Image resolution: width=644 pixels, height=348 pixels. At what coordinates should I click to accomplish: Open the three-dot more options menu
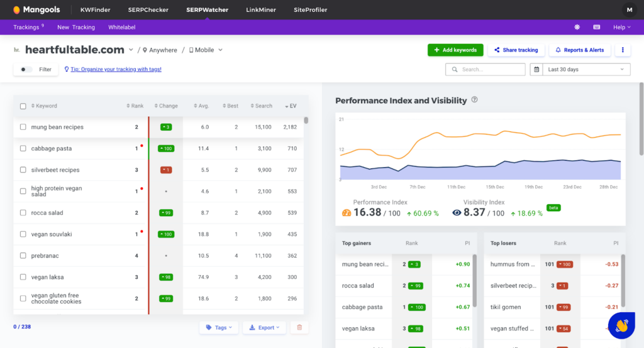coord(623,50)
